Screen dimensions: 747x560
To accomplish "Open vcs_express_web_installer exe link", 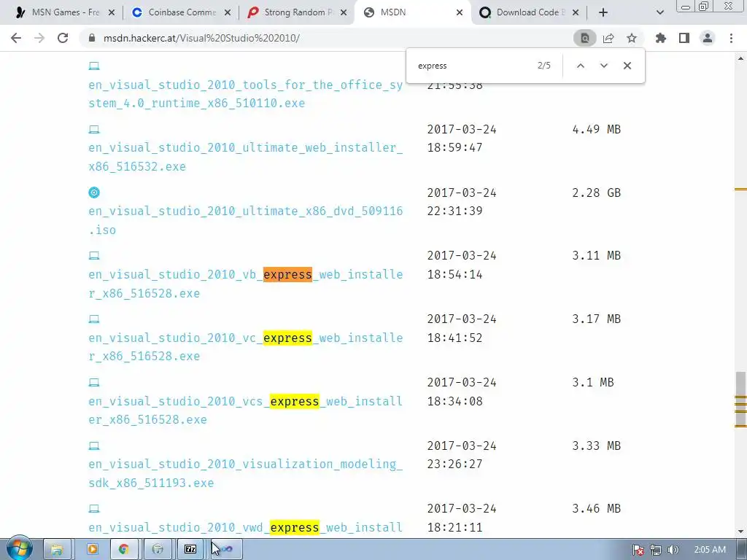I will (x=245, y=410).
